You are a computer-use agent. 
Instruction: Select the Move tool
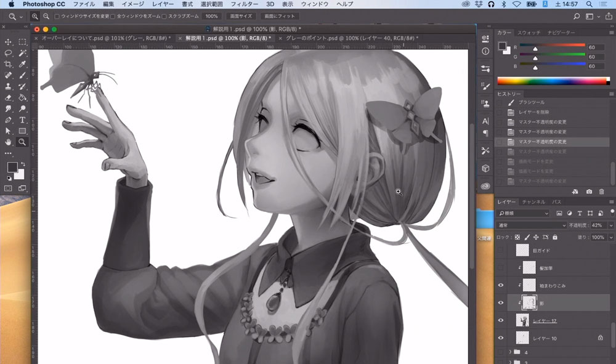[9, 42]
